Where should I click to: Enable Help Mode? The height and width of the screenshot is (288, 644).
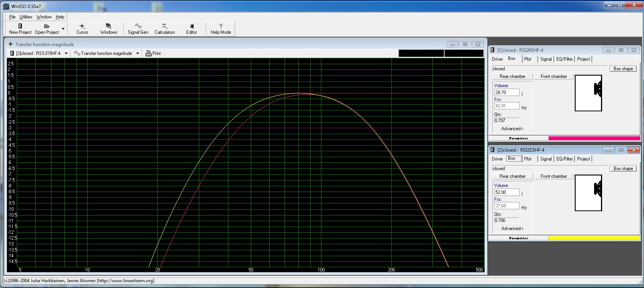(x=221, y=29)
